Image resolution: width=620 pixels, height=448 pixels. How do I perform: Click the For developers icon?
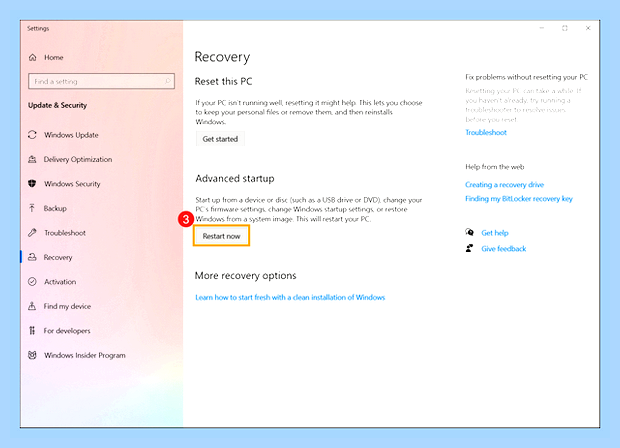[32, 331]
